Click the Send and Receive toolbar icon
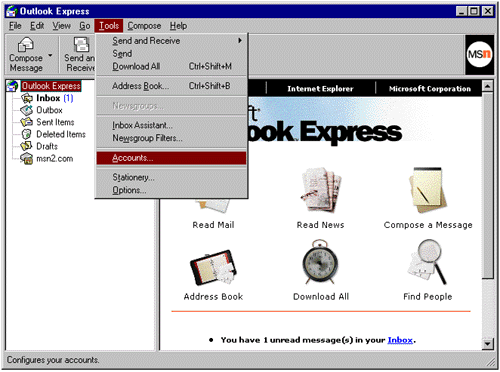 click(x=81, y=45)
